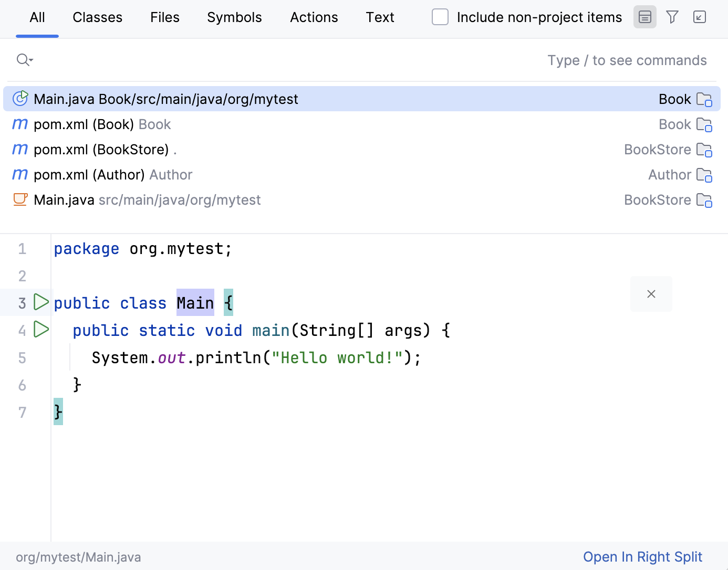This screenshot has width=728, height=570.
Task: Open the search history magnifier dropdown
Action: 25,60
